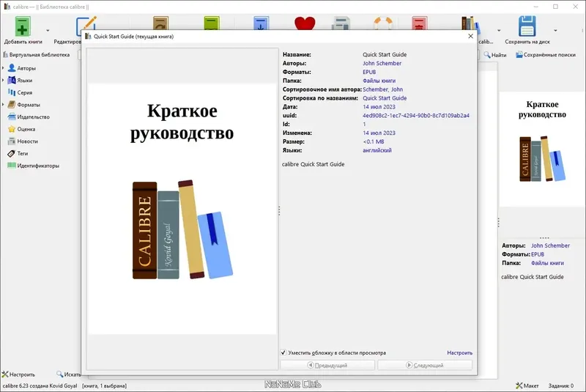Click the Следующий button
586x392 pixels.
(x=425, y=365)
